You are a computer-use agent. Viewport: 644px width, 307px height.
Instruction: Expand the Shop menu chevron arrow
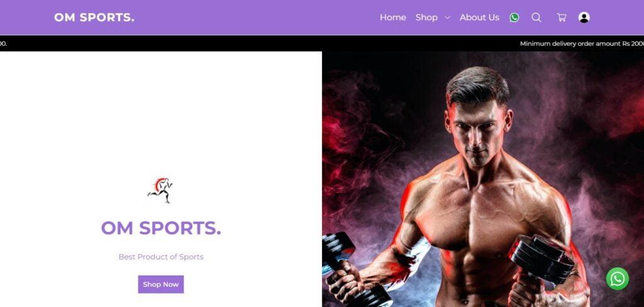[x=447, y=18]
